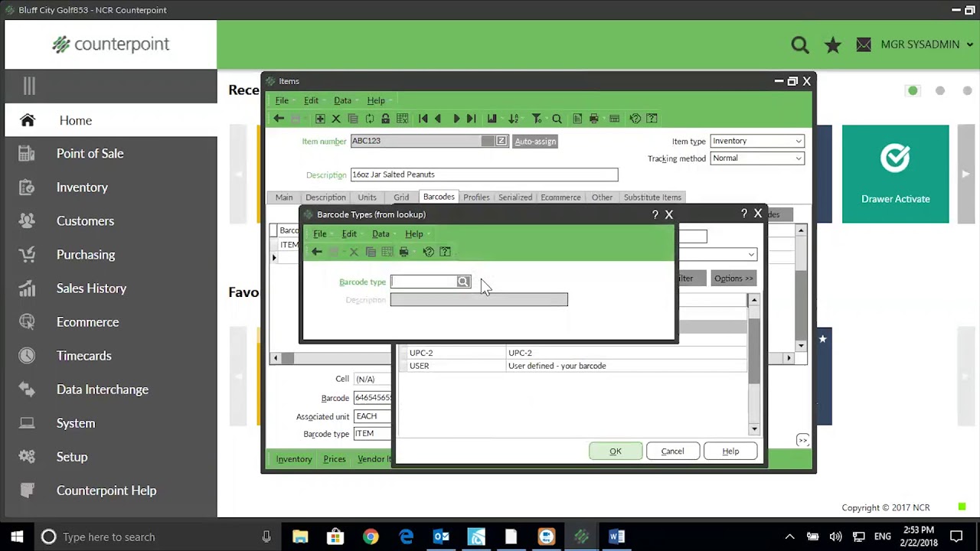Image resolution: width=980 pixels, height=551 pixels.
Task: Click into the Barcode type input field
Action: (424, 282)
